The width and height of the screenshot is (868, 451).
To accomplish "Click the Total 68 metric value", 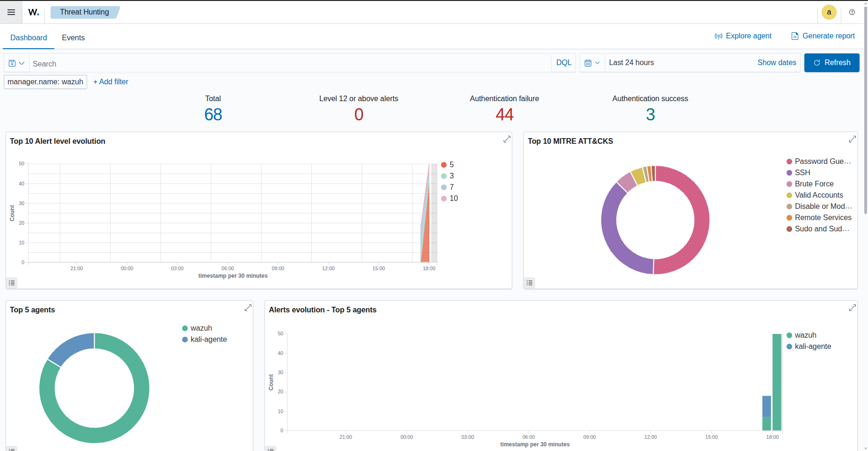I will click(213, 115).
